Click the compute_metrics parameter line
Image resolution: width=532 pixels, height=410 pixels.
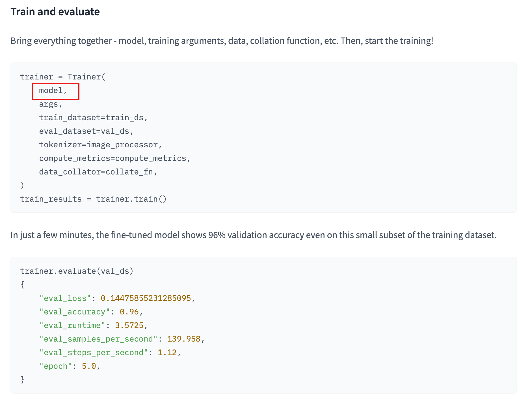coord(114,158)
